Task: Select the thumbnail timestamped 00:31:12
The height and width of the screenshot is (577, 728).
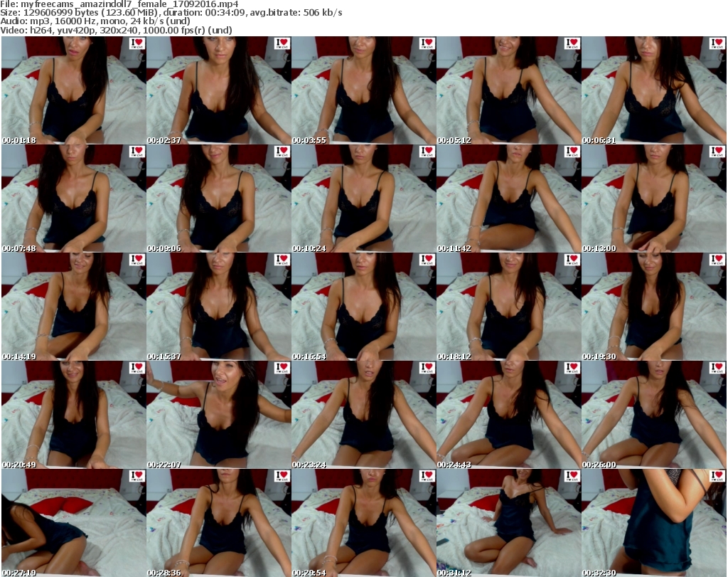Action: coord(509,523)
